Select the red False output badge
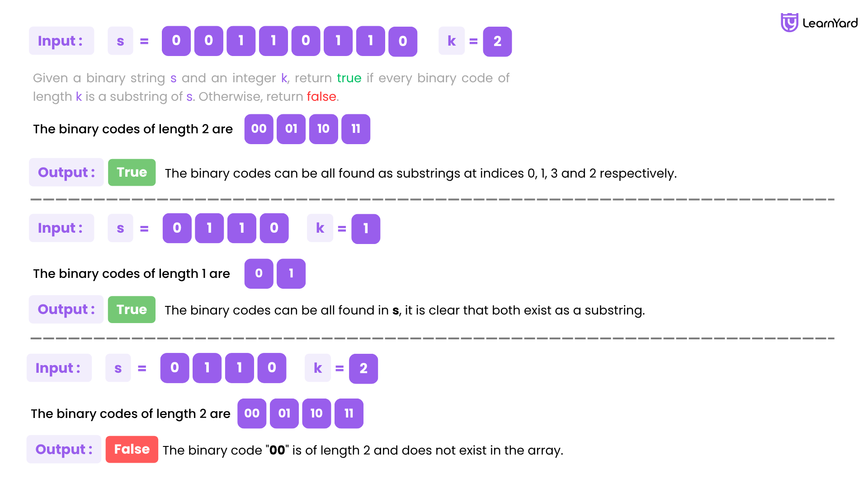Image resolution: width=868 pixels, height=488 pixels. pos(132,449)
